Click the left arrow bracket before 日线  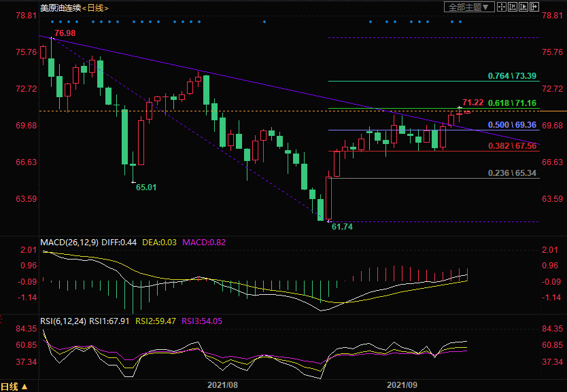[x=84, y=8]
